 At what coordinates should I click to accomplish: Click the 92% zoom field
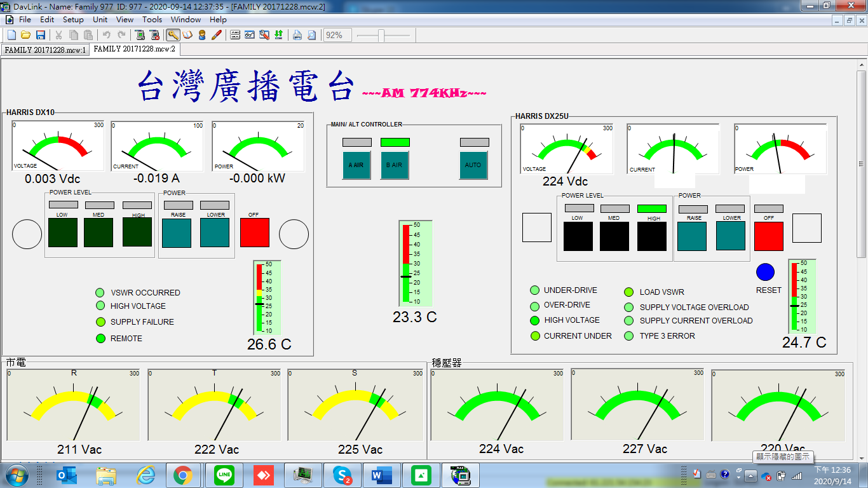[x=337, y=35]
